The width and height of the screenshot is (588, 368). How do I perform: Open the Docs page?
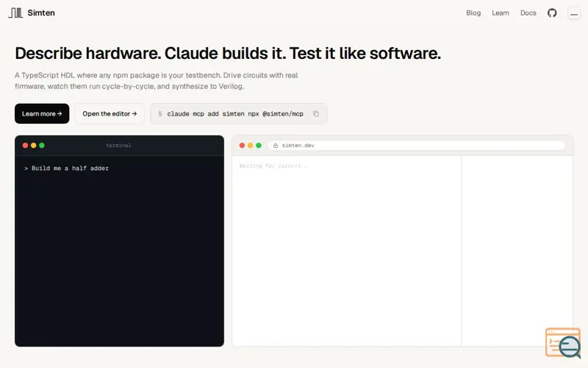click(528, 13)
